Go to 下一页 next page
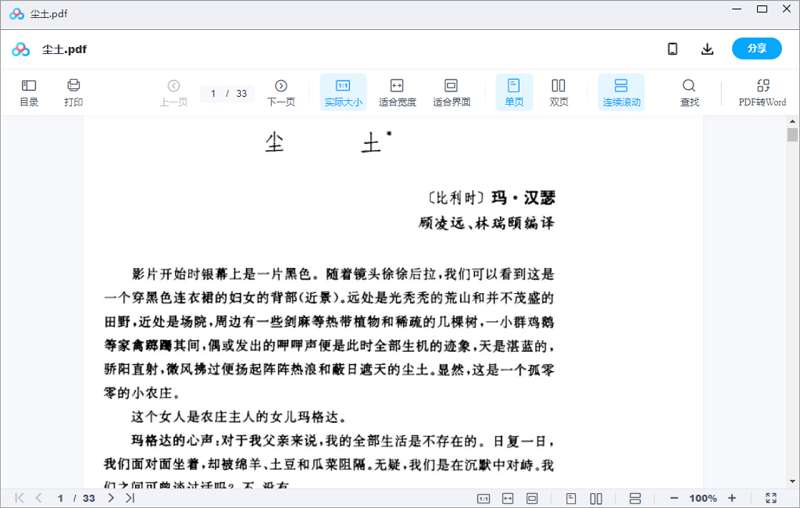 click(x=281, y=92)
